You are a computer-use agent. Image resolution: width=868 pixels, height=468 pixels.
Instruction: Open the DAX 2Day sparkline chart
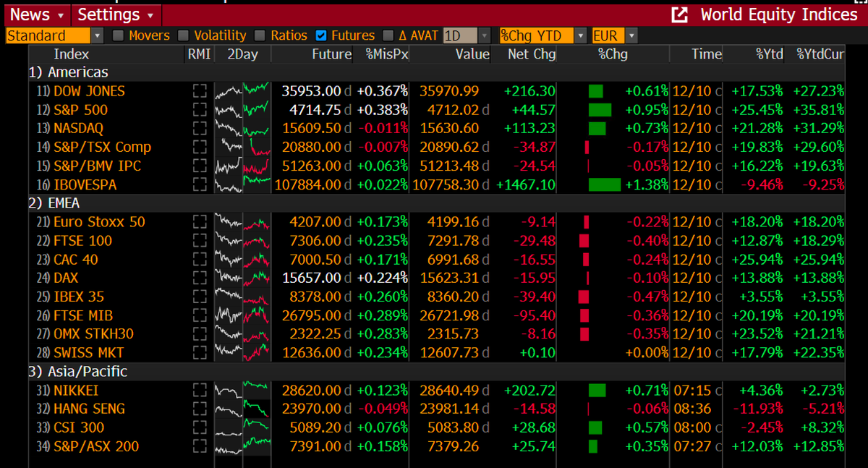pyautogui.click(x=242, y=278)
